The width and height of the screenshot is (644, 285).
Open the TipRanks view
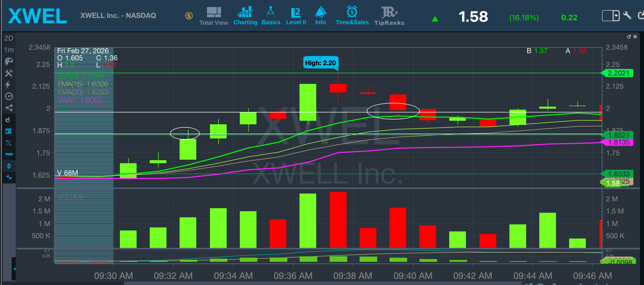[x=389, y=16]
